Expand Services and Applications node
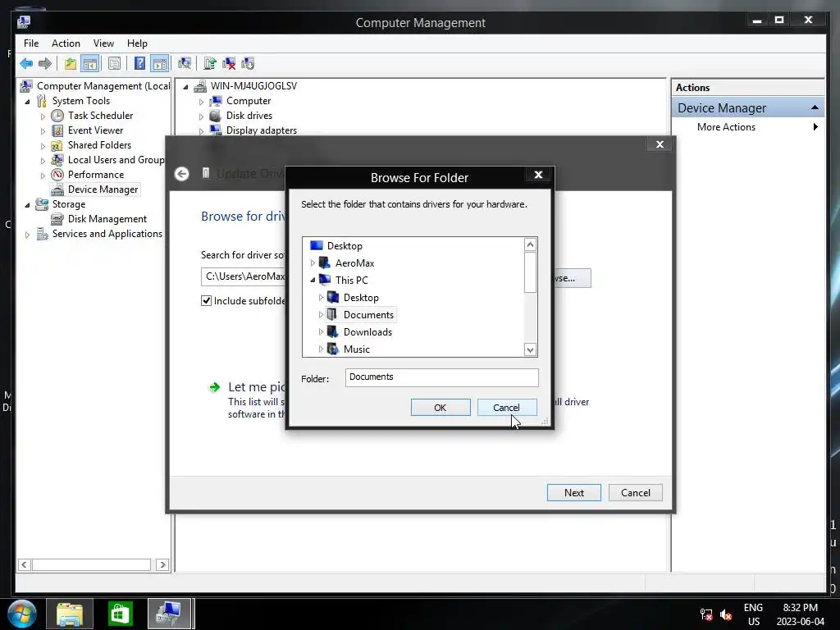 coord(27,234)
